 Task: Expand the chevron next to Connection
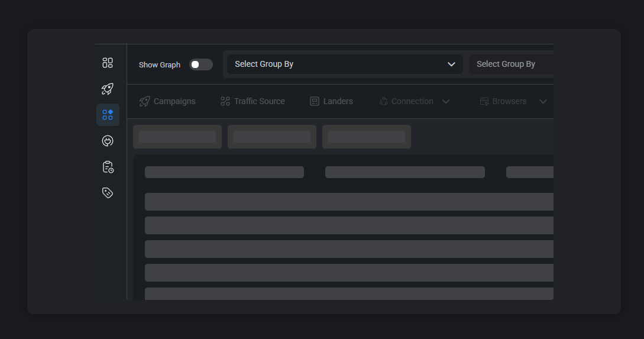(x=446, y=101)
